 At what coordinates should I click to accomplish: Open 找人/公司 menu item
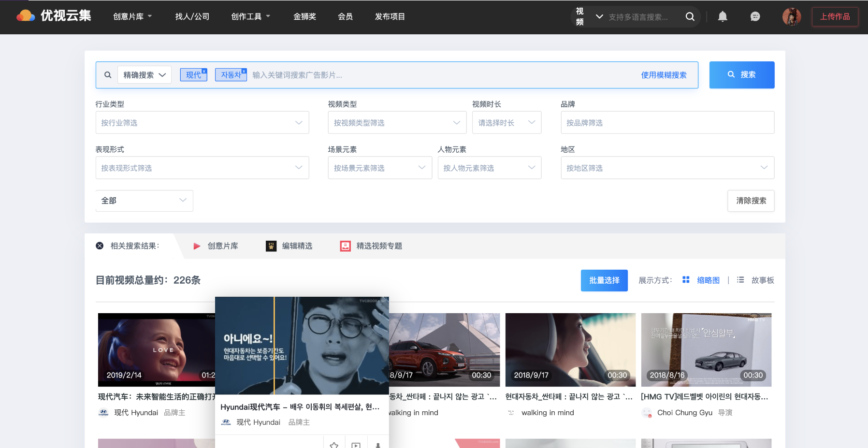pyautogui.click(x=192, y=16)
